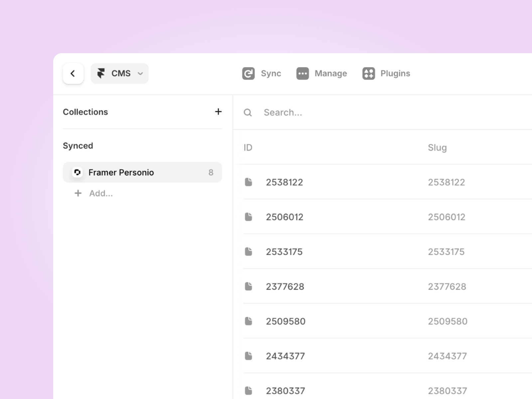
Task: Click the Sync icon in the toolbar
Action: [248, 73]
